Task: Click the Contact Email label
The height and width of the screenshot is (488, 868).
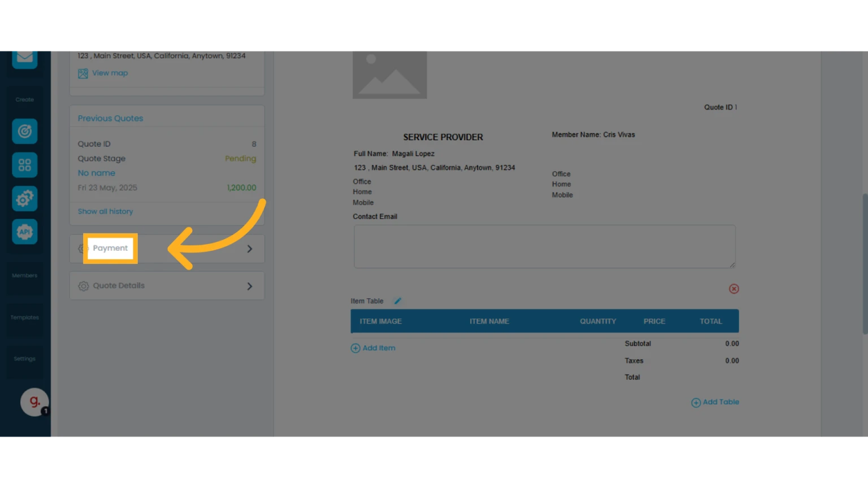Action: 375,217
